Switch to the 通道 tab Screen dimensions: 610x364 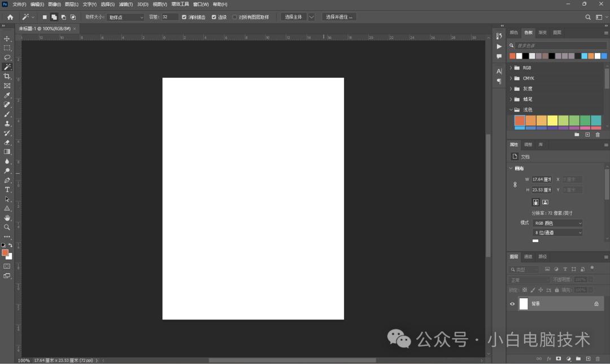coord(528,257)
